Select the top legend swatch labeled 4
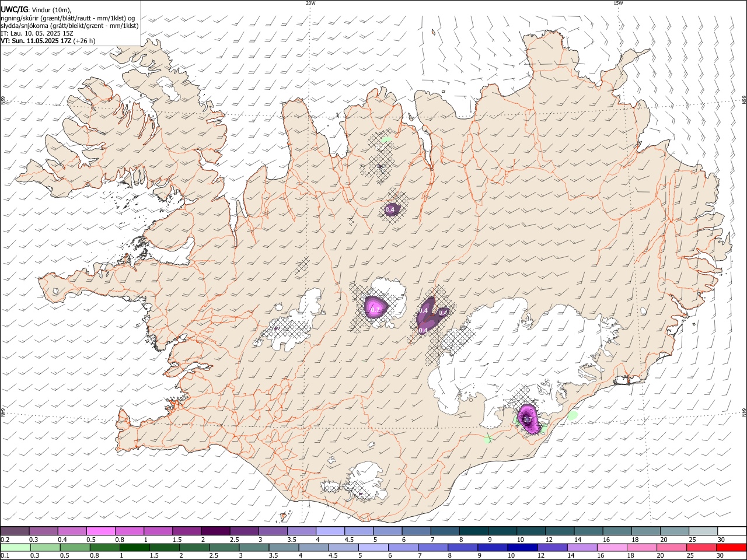The height and width of the screenshot is (560, 747). pos(330,531)
